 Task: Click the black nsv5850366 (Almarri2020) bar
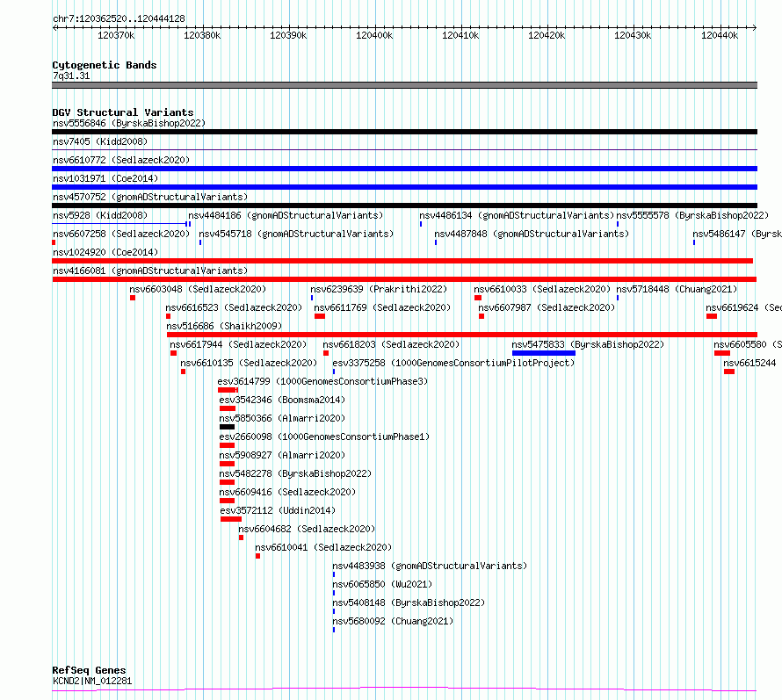point(227,427)
